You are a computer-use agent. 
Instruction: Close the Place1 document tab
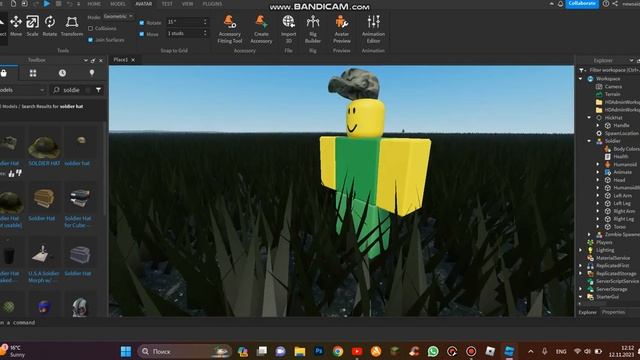(133, 60)
